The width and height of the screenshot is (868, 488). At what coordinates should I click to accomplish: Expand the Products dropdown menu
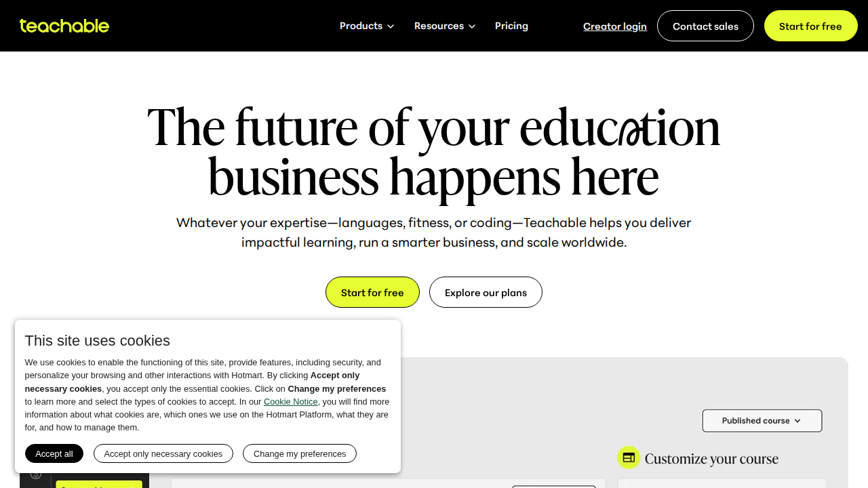(366, 26)
